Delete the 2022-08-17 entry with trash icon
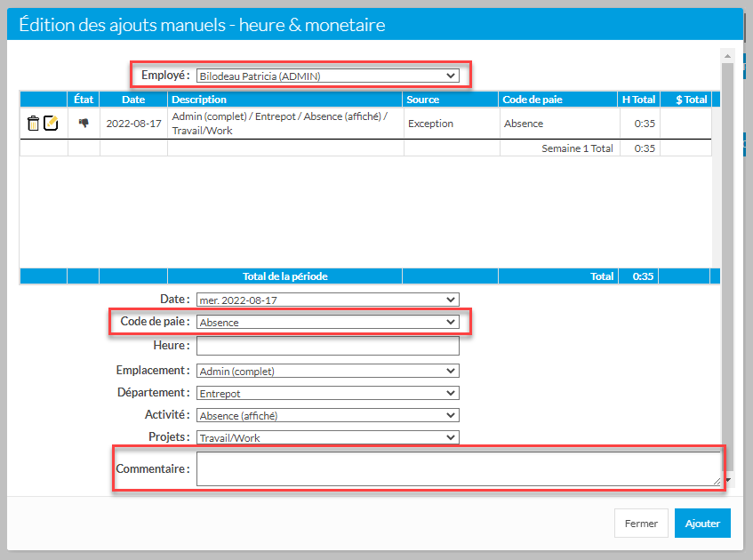This screenshot has height=560, width=753. tap(33, 124)
